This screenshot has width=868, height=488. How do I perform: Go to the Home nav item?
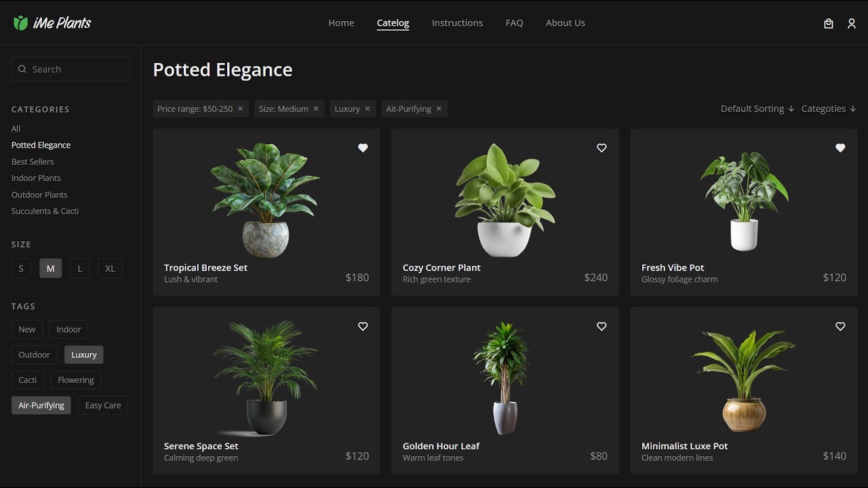coord(341,23)
